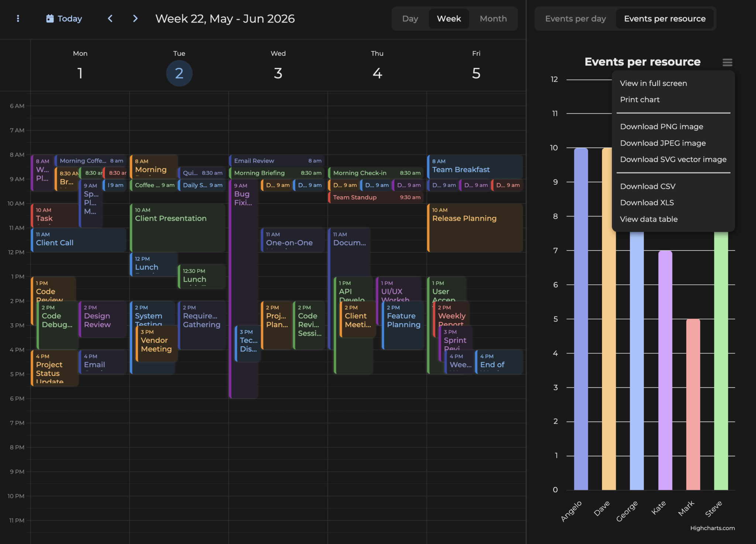Image resolution: width=756 pixels, height=544 pixels.
Task: Select Print chart from menu
Action: tap(639, 100)
